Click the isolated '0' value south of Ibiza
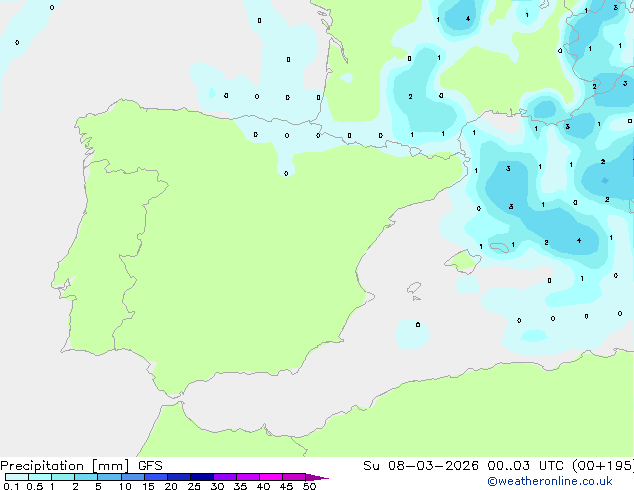The width and height of the screenshot is (634, 490). 418,325
